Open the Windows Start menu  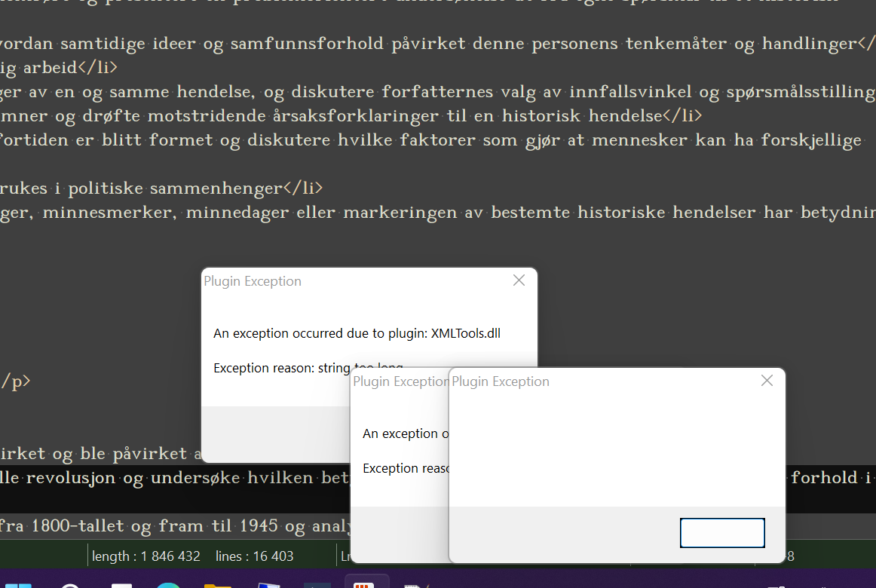click(18, 584)
